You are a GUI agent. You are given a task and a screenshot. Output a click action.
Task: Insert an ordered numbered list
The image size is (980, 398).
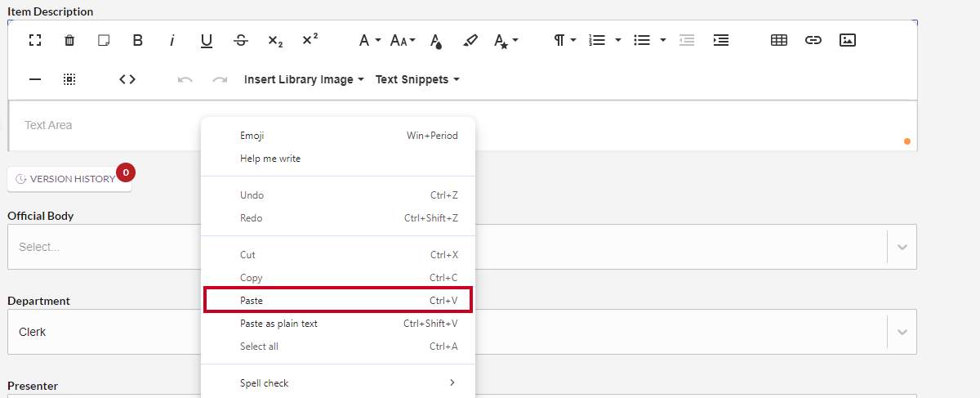point(598,40)
